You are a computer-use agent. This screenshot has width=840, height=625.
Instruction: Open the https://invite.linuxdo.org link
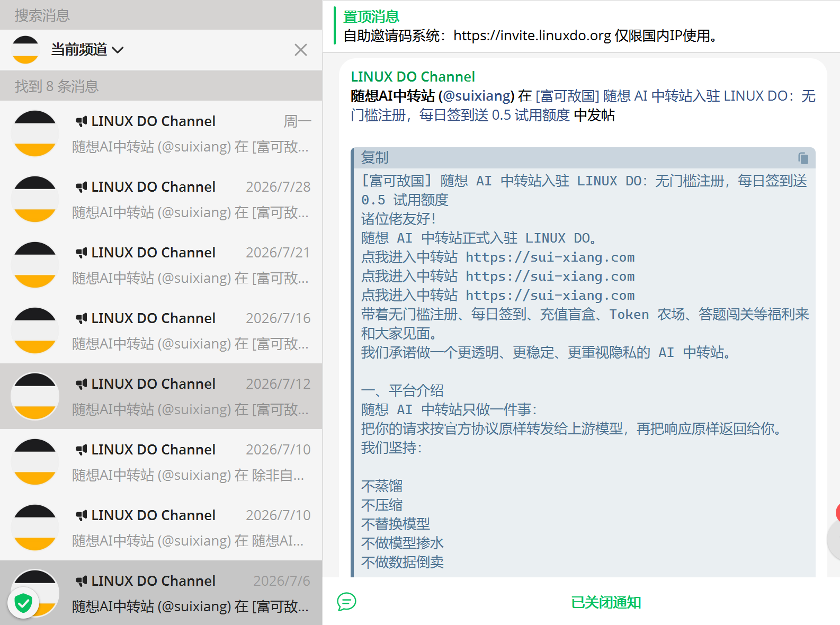pos(532,35)
